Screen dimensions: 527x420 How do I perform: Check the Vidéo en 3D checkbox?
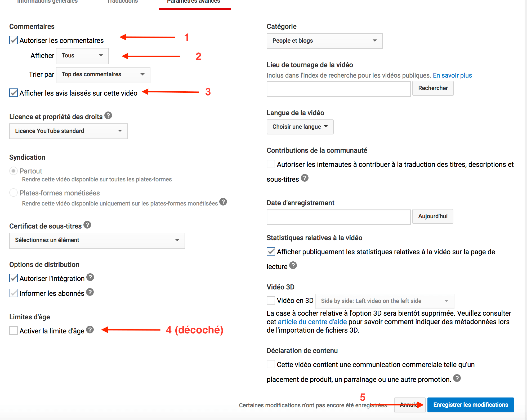click(271, 300)
